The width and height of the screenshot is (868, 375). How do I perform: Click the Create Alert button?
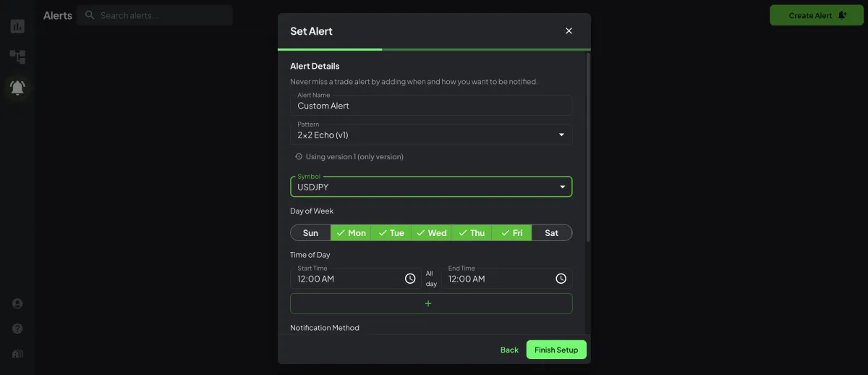[x=817, y=15]
